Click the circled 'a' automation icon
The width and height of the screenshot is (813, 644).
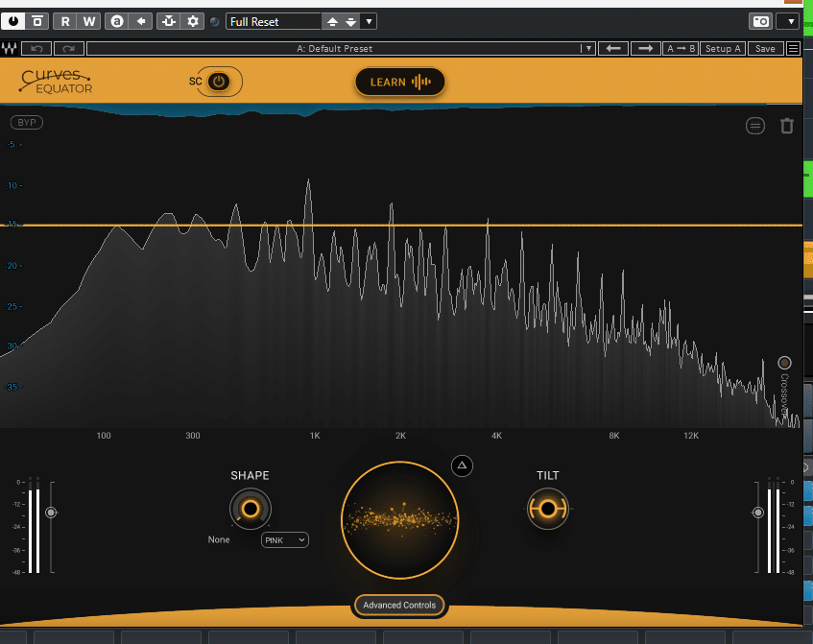point(117,21)
